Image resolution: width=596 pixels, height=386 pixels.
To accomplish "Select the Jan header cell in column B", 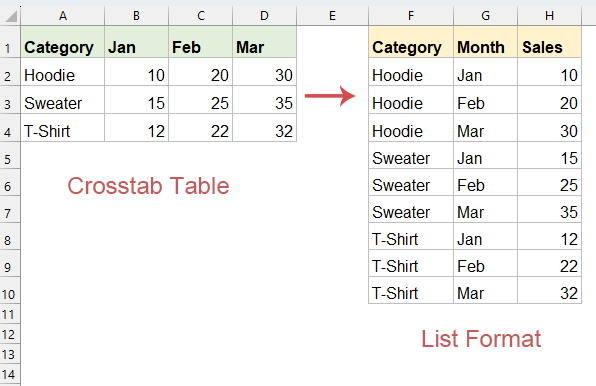I will click(136, 42).
